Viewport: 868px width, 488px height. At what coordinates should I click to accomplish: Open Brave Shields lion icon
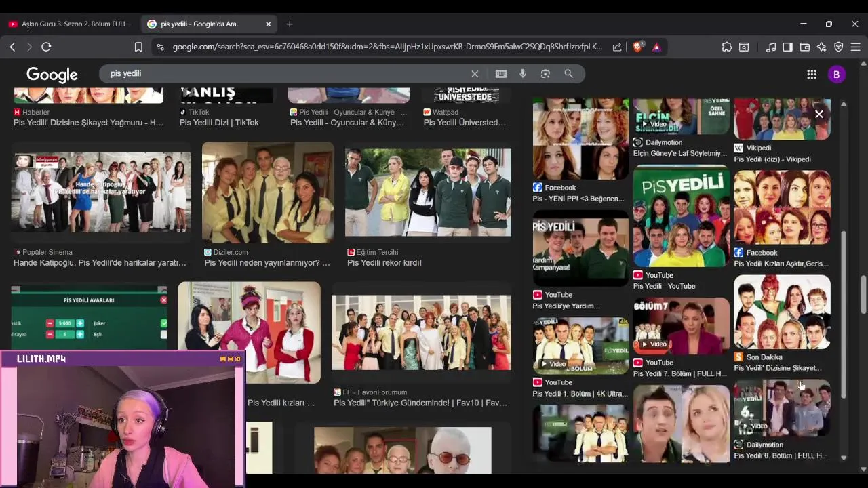point(637,47)
